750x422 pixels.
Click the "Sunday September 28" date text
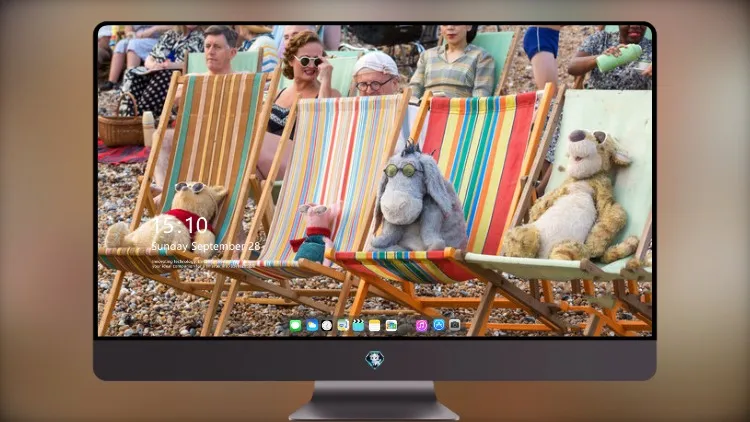click(206, 246)
